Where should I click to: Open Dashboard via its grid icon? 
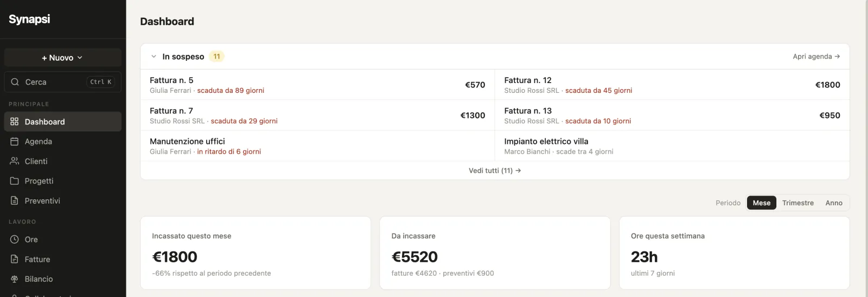point(15,122)
